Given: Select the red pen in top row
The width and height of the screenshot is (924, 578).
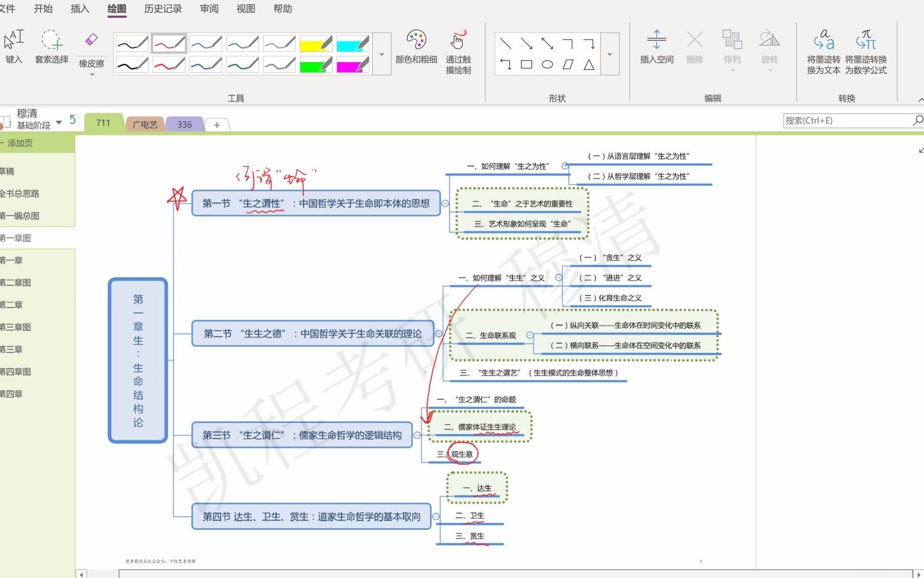Looking at the screenshot, I should coord(169,43).
